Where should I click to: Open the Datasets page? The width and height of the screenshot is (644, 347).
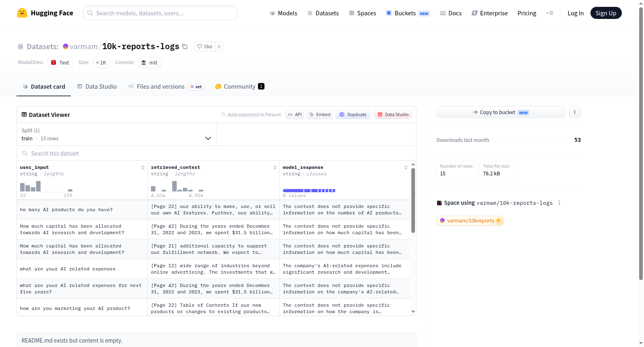[323, 13]
